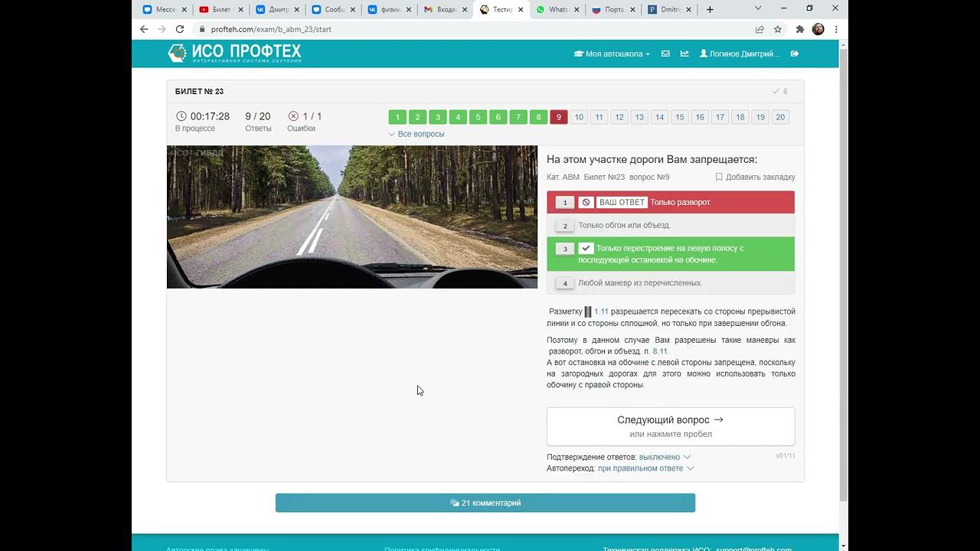The image size is (980, 551).
Task: Change Подтверждение ответов setting выключено
Action: coord(665,457)
